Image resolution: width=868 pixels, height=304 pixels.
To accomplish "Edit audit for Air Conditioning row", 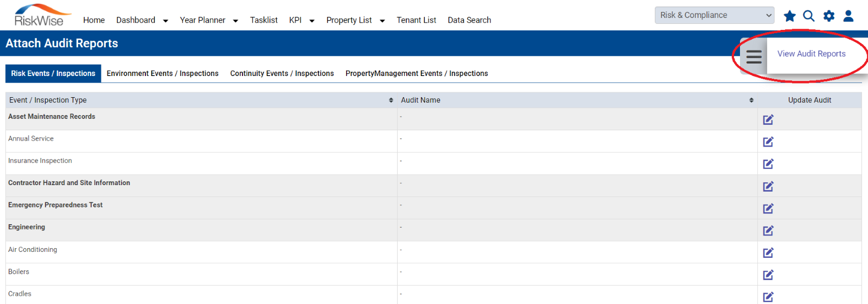I will coord(768,252).
